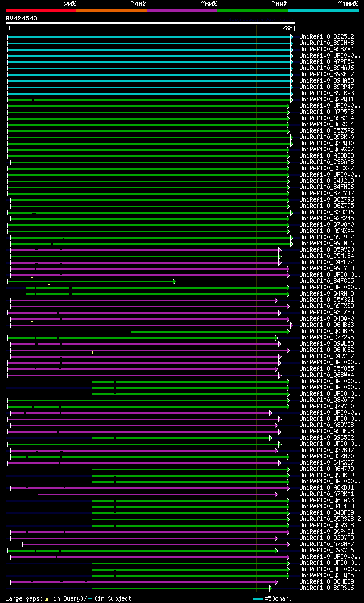
Task: Open hit UniRef100_B9IMY8
Action: pyautogui.click(x=327, y=43)
